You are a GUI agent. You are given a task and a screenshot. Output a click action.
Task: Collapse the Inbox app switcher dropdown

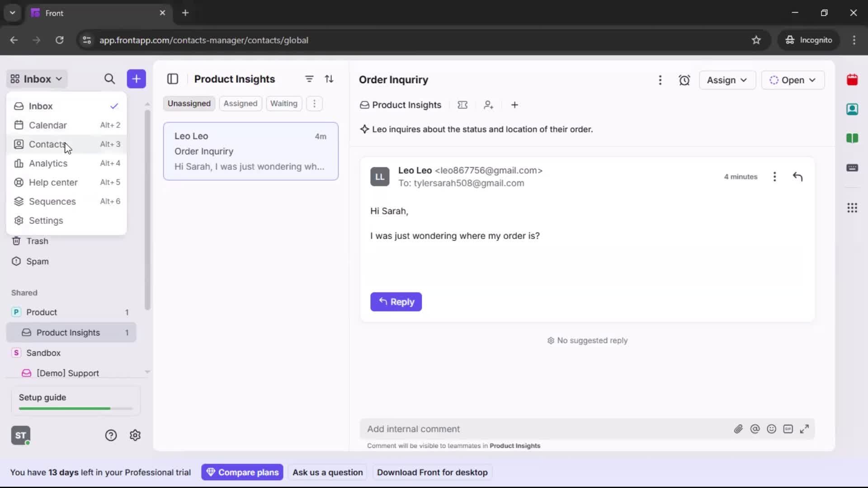(37, 79)
